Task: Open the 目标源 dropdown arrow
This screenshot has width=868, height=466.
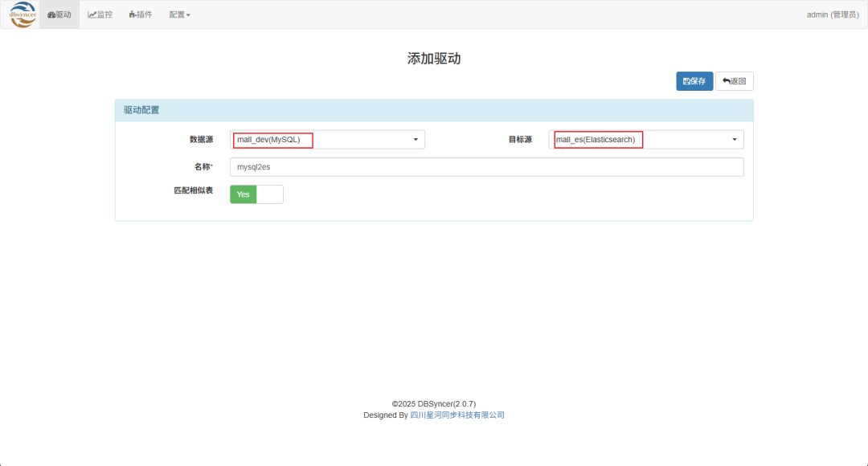Action: click(x=735, y=140)
